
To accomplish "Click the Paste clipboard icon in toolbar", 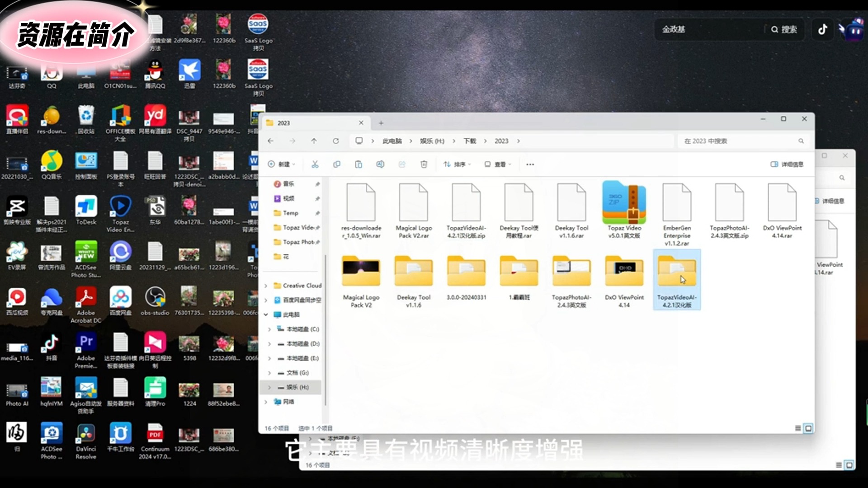I will (359, 164).
